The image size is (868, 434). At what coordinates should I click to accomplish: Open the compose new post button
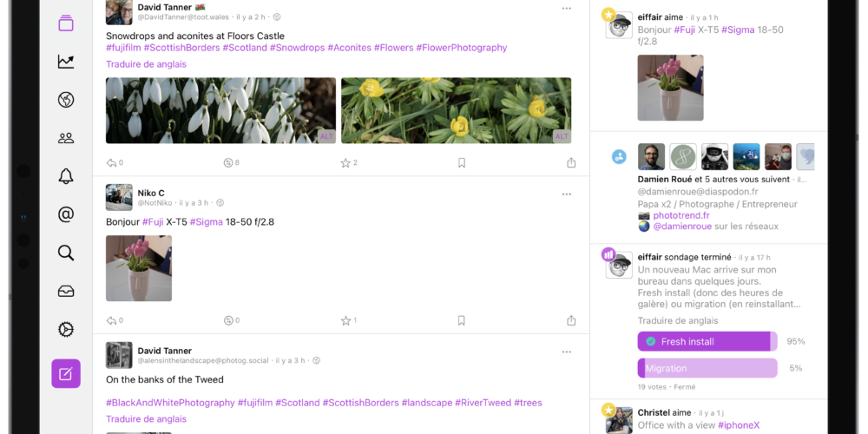click(66, 373)
